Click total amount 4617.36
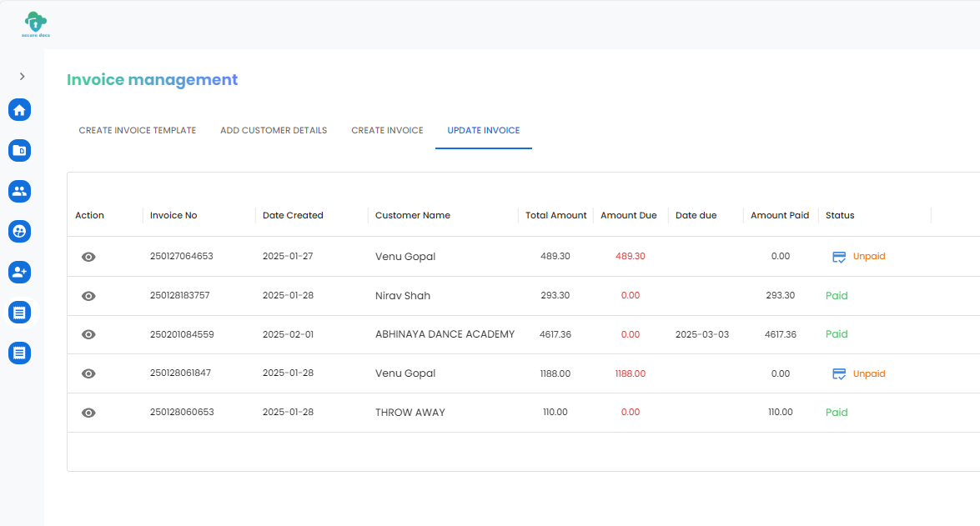Image resolution: width=980 pixels, height=526 pixels. [x=555, y=335]
